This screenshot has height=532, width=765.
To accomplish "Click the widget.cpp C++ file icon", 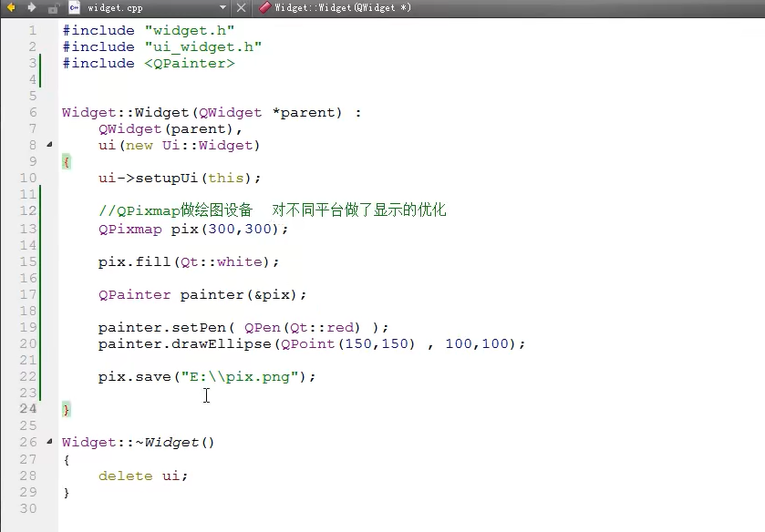I will tap(74, 7).
